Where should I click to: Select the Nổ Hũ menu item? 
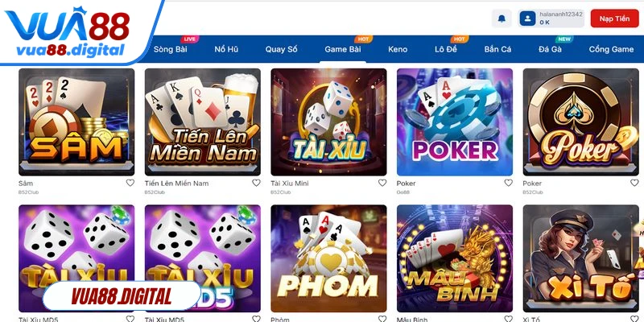click(226, 49)
